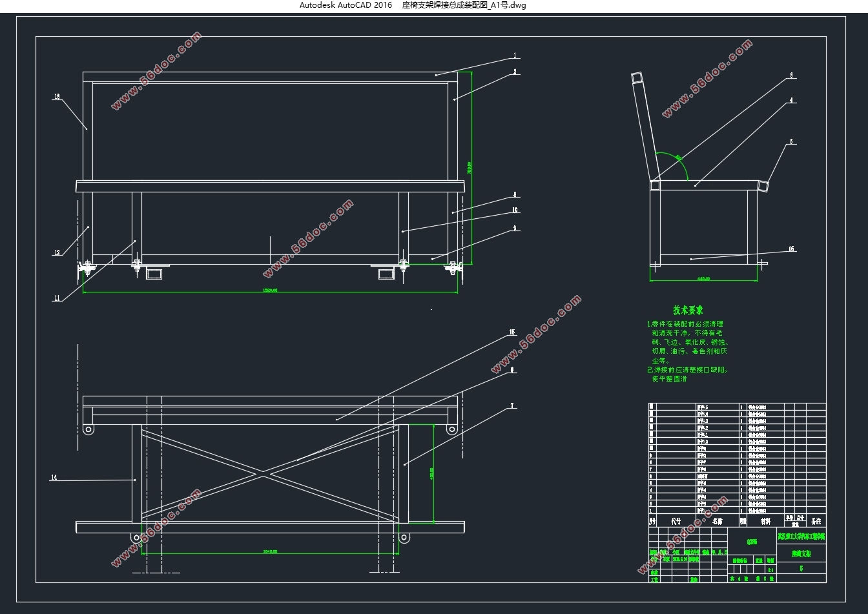
Task: Select part callout number 14 in bottom view
Action: (54, 477)
